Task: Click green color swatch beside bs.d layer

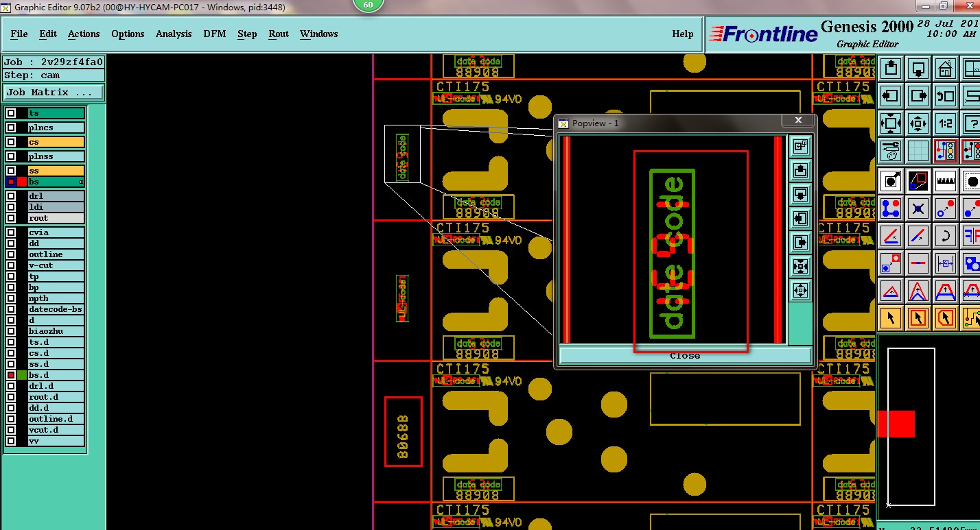Action: coord(22,375)
